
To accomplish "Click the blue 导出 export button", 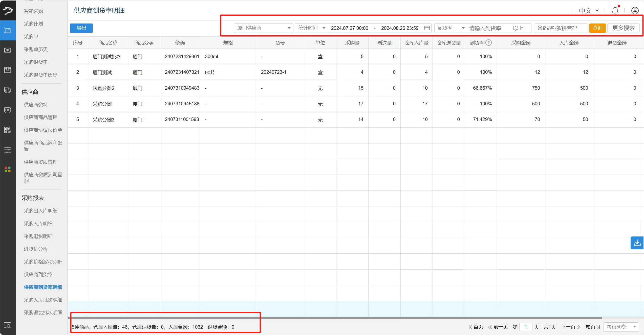I will pos(81,28).
